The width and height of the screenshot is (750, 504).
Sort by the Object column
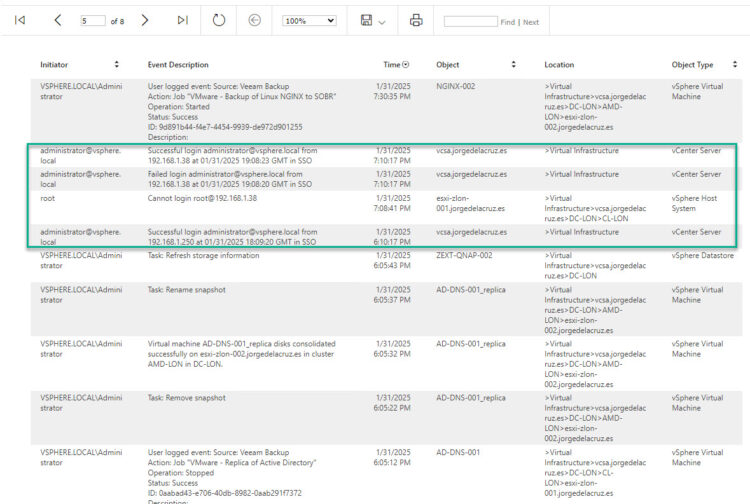coord(514,65)
